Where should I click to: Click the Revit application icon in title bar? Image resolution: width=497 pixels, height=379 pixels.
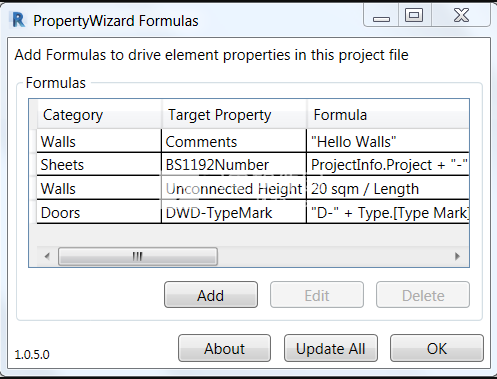tap(18, 20)
